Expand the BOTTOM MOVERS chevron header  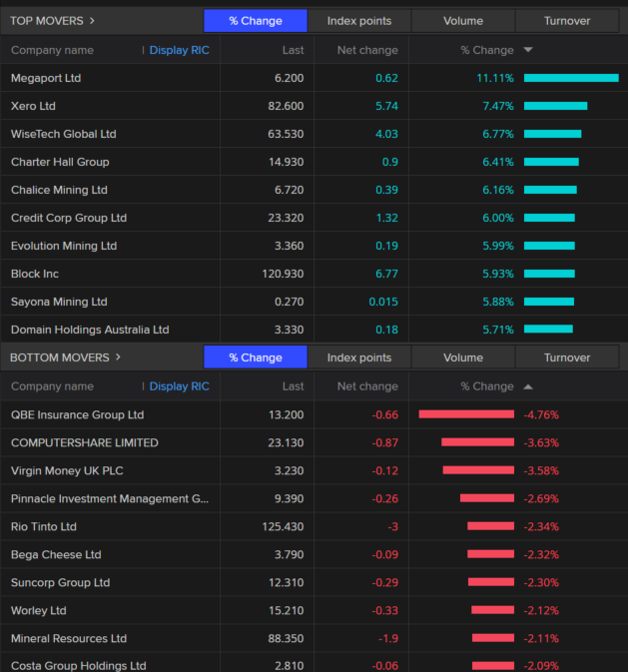117,356
